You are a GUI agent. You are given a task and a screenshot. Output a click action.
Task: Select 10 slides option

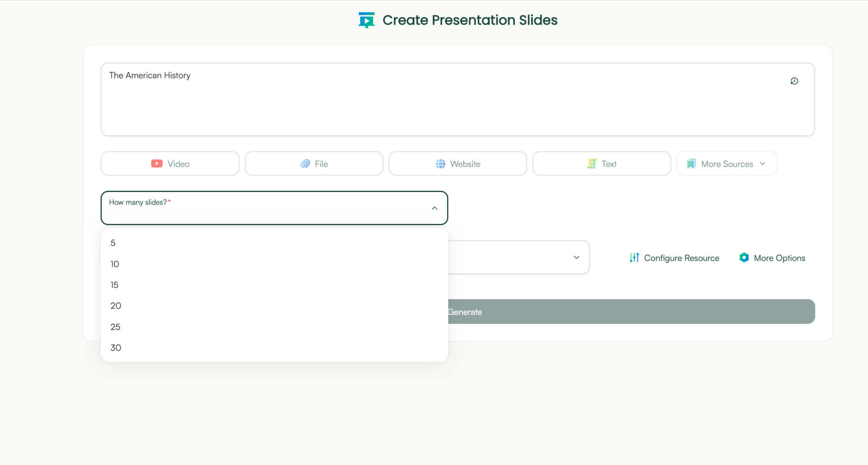[x=115, y=264]
